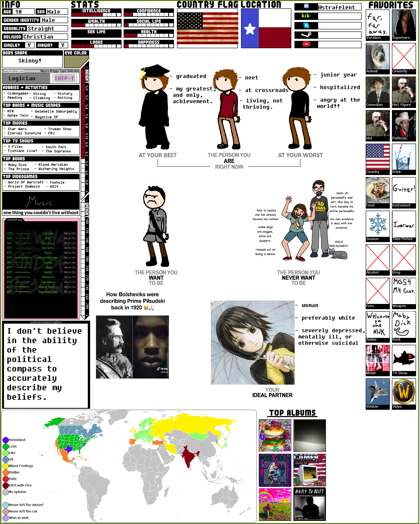
Task: Click the plus at bottom of Weight scale
Action: [x=87, y=316]
